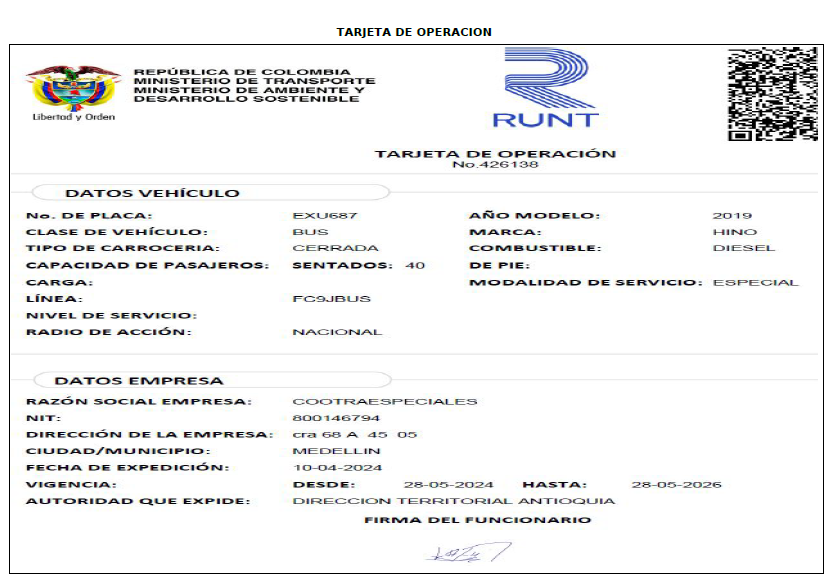This screenshot has height=581, width=838.
Task: Select the NIT number 800146794
Action: click(336, 418)
